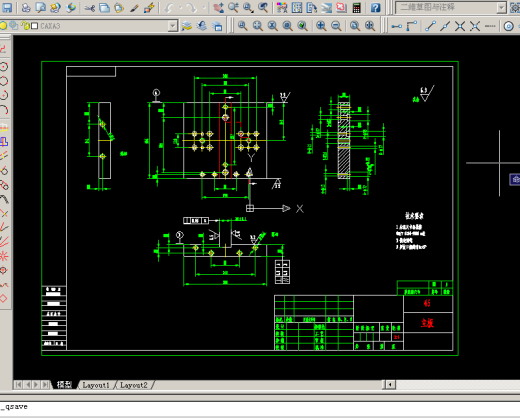Expand the CAXA3 layer dropdown list
The width and height of the screenshot is (520, 418).
pyautogui.click(x=173, y=26)
